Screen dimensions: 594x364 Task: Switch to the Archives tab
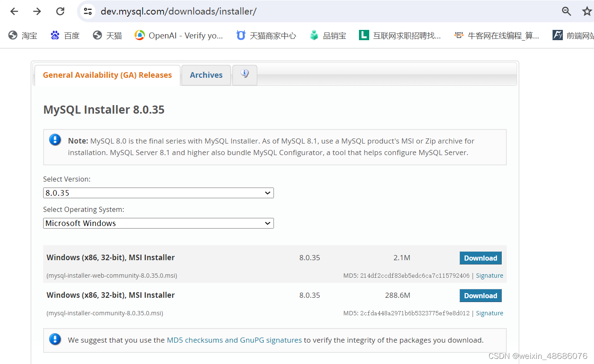click(206, 75)
